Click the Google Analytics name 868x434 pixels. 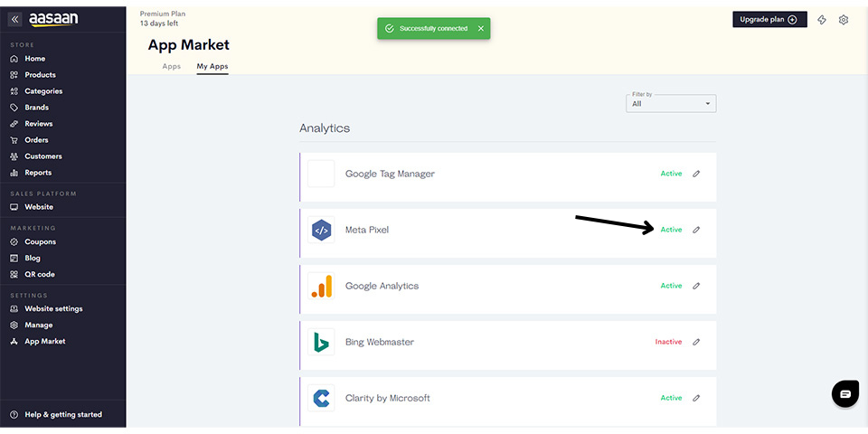[x=382, y=287]
